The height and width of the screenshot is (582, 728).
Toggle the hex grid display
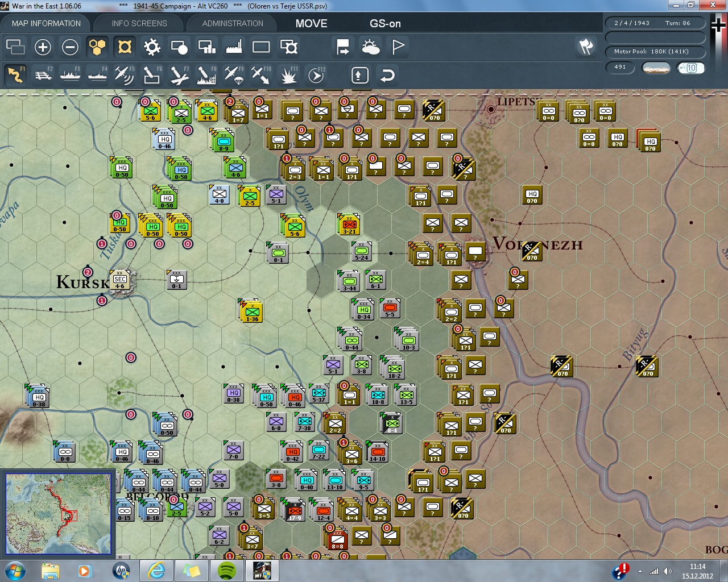[x=97, y=47]
